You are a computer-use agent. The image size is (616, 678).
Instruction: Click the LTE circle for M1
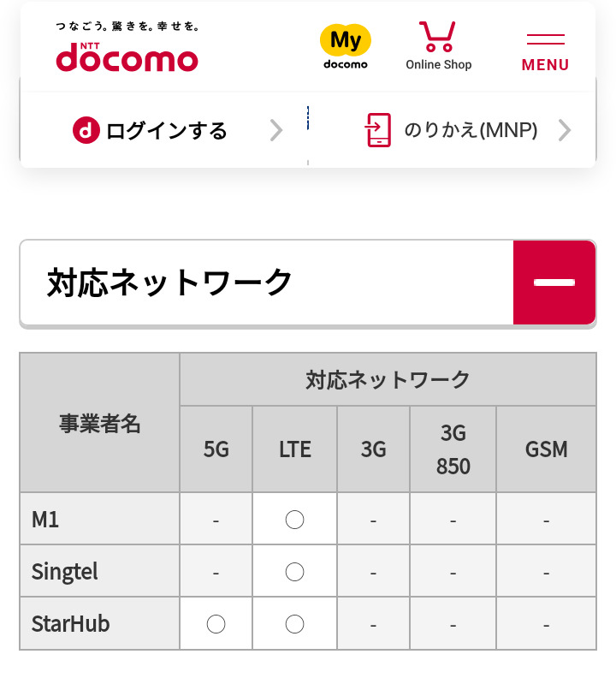295,520
